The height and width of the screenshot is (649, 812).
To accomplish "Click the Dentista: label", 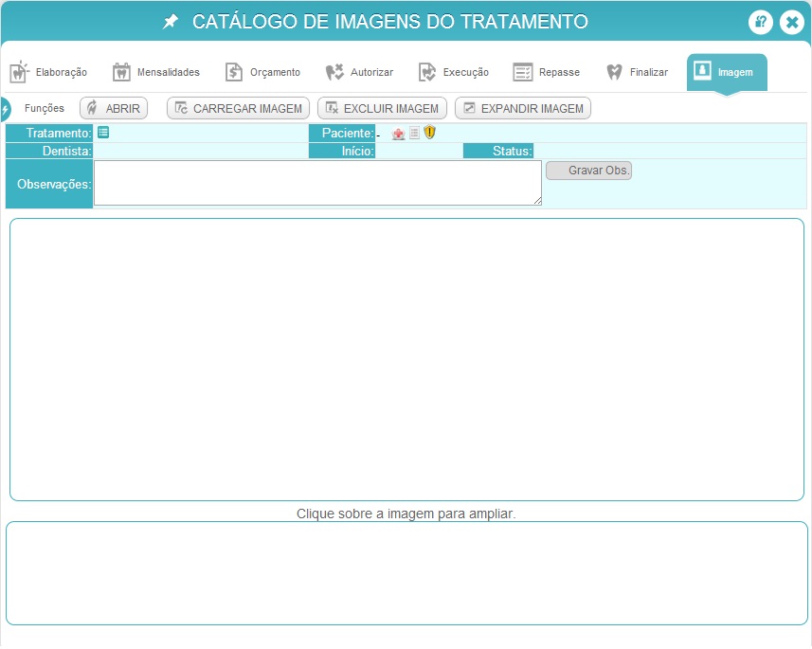I will 67,152.
